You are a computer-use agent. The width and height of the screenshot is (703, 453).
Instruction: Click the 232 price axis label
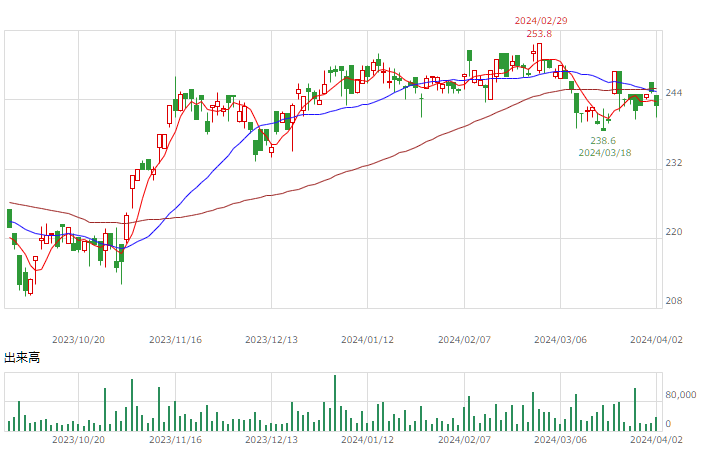(674, 163)
